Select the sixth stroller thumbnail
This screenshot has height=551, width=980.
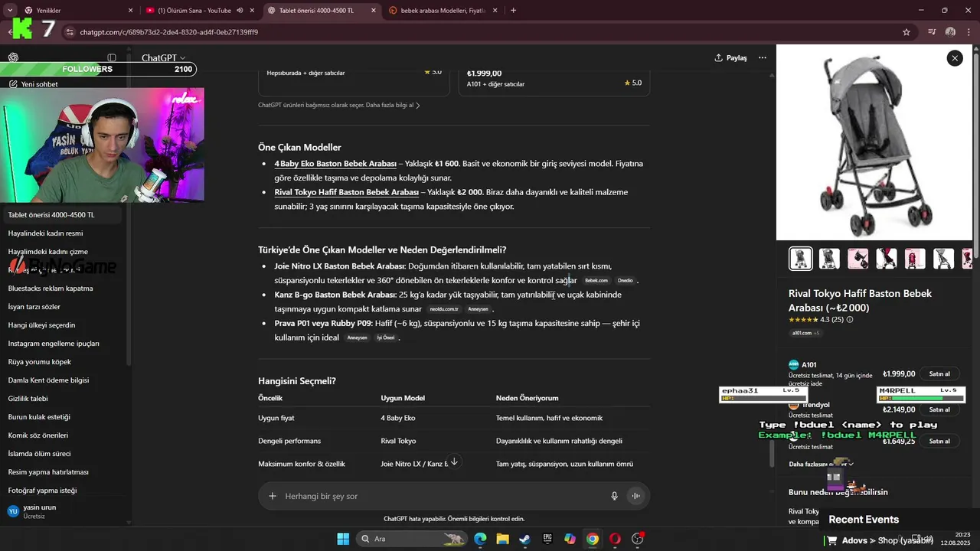tap(943, 259)
